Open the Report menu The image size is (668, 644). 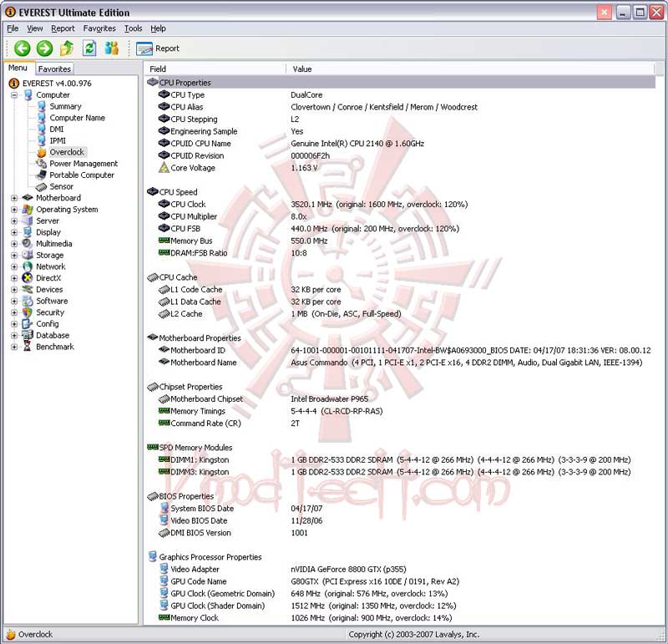tap(63, 28)
